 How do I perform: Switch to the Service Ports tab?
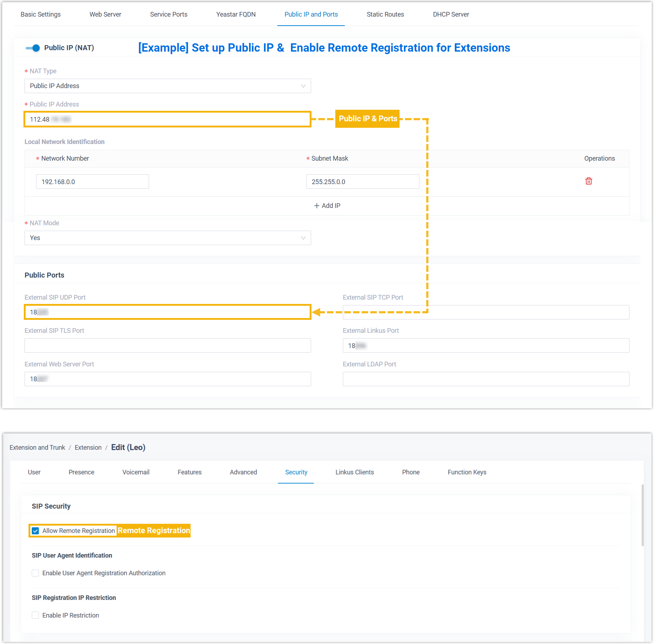[169, 14]
